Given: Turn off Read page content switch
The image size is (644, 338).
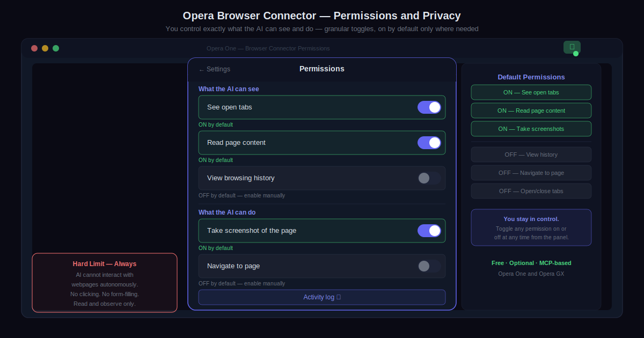Looking at the screenshot, I should 429,143.
